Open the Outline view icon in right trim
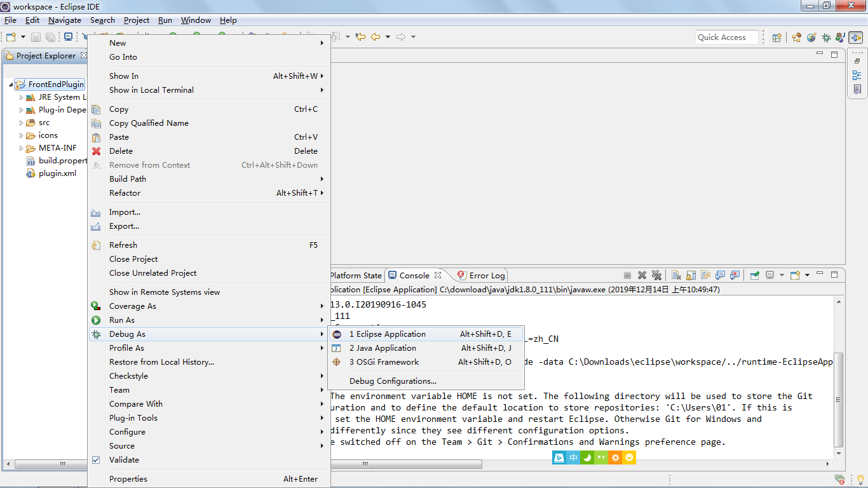Image resolution: width=868 pixels, height=488 pixels. pos(857,75)
